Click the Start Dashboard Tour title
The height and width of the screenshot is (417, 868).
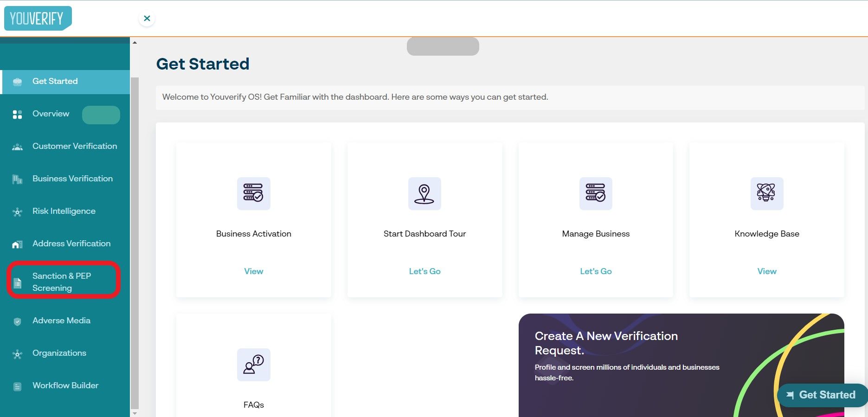(424, 234)
